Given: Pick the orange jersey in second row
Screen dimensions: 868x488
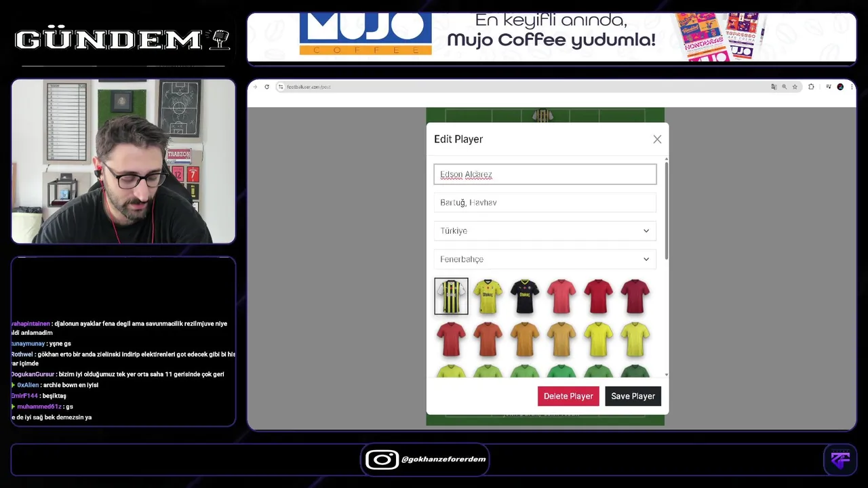Looking at the screenshot, I should [x=525, y=339].
